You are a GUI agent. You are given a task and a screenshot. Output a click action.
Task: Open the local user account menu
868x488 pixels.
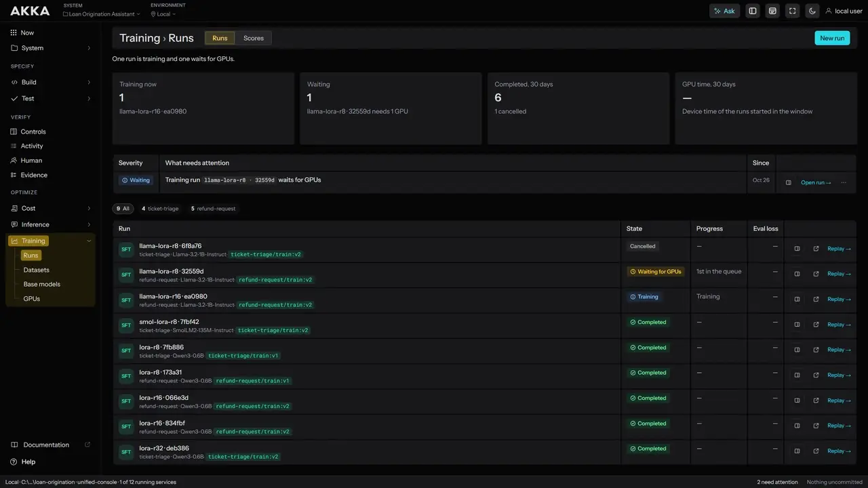click(844, 11)
